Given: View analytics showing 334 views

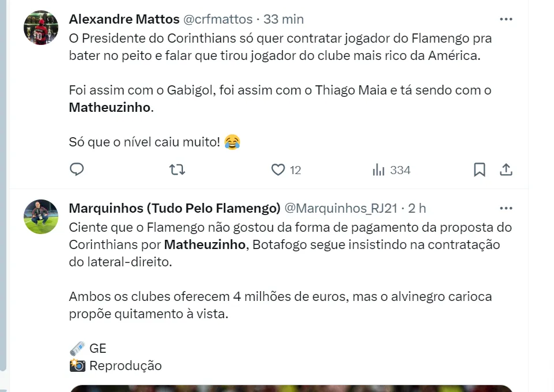Looking at the screenshot, I should [391, 169].
